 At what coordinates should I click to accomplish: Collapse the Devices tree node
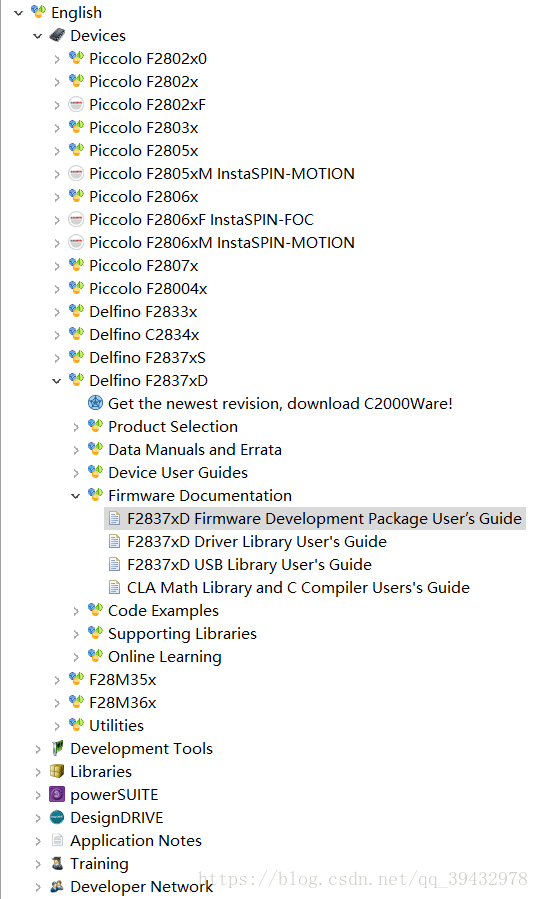38,36
